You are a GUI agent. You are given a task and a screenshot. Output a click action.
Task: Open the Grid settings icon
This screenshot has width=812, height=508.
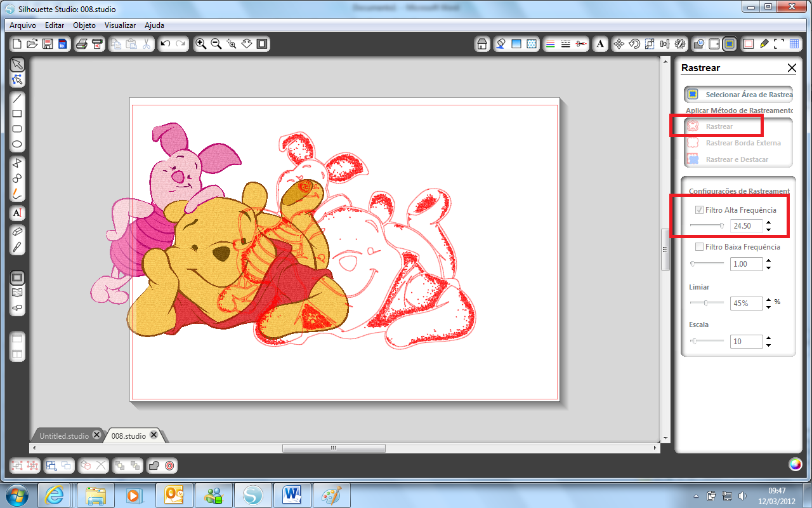click(794, 44)
